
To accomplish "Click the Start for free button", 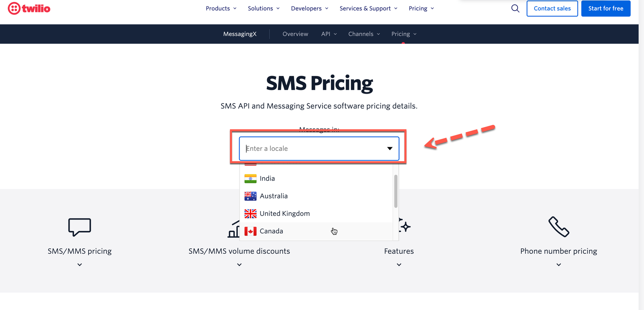I will pyautogui.click(x=606, y=8).
